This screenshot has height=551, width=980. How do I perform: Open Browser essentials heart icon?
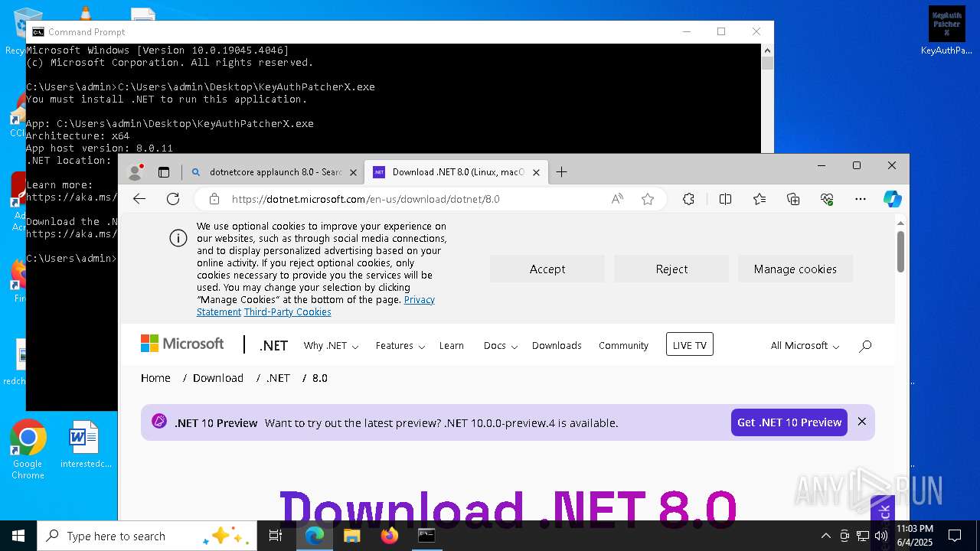point(827,199)
